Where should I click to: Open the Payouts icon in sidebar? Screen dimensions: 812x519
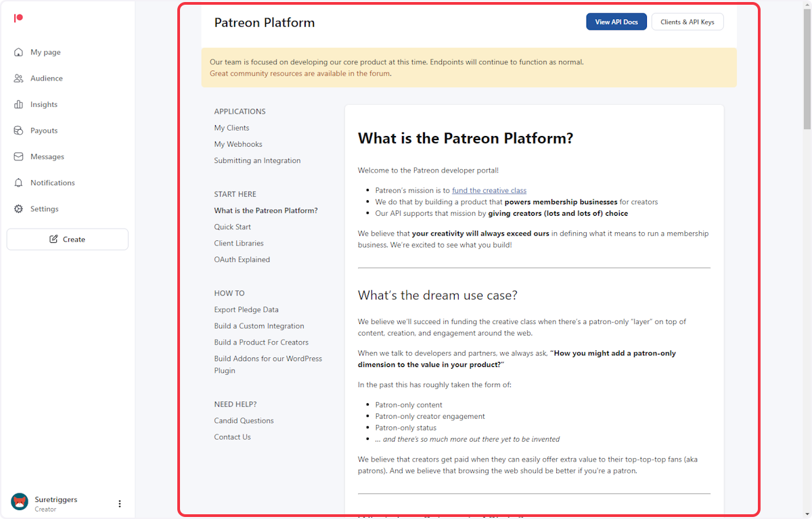click(18, 130)
